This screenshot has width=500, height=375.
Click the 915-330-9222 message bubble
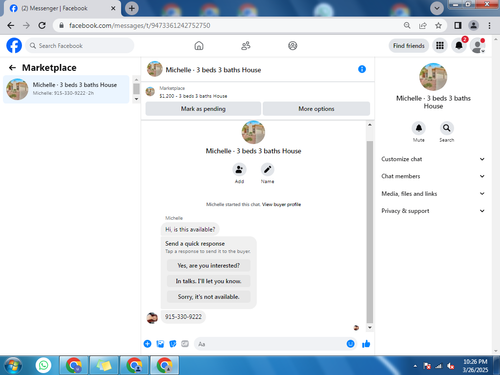pos(183,317)
